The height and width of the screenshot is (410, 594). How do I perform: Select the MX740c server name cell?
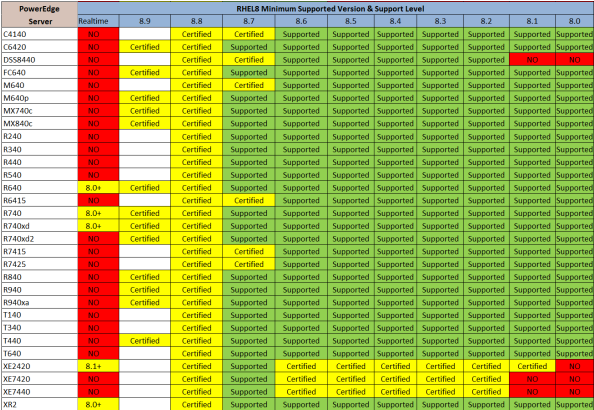[39, 111]
